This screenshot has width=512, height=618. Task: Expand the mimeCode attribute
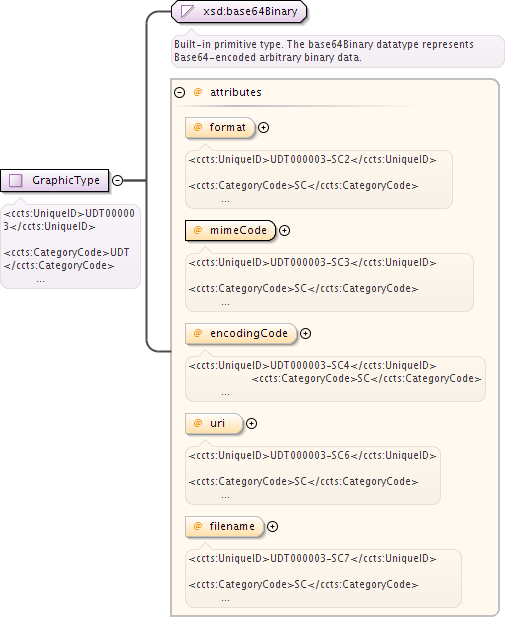click(284, 231)
